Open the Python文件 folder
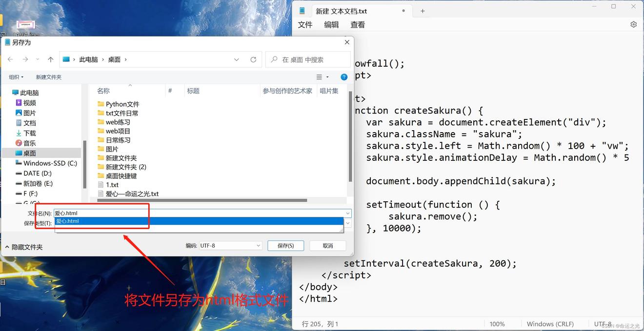Image resolution: width=644 pixels, height=331 pixels. pyautogui.click(x=122, y=104)
